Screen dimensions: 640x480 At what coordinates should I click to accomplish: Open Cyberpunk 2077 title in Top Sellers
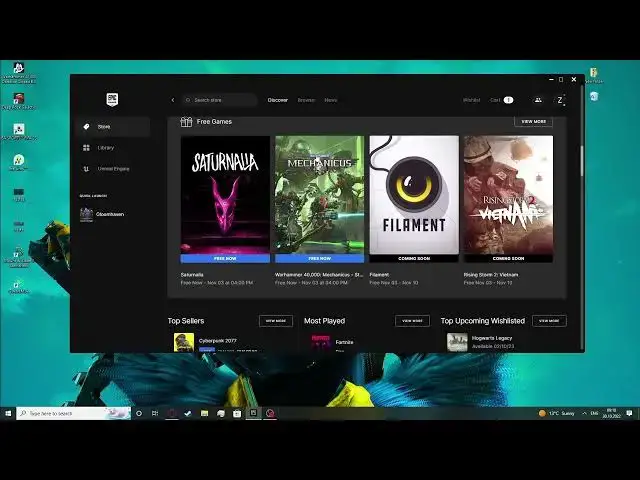(x=218, y=340)
